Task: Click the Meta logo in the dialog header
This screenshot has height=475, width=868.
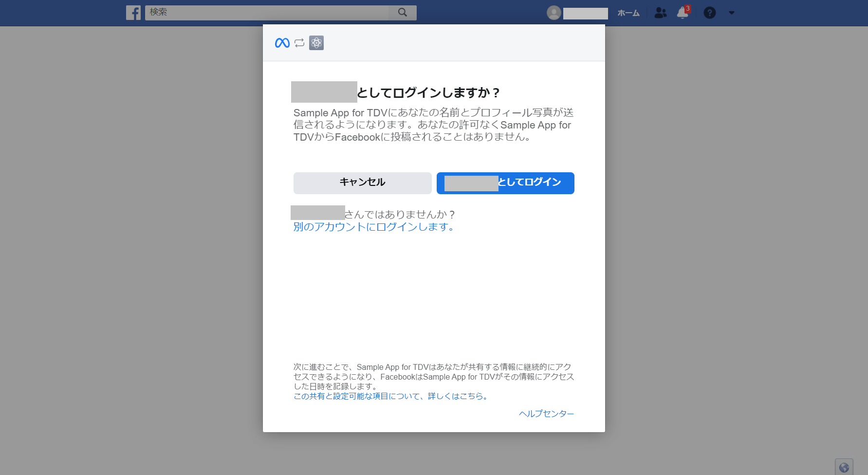Action: point(282,43)
